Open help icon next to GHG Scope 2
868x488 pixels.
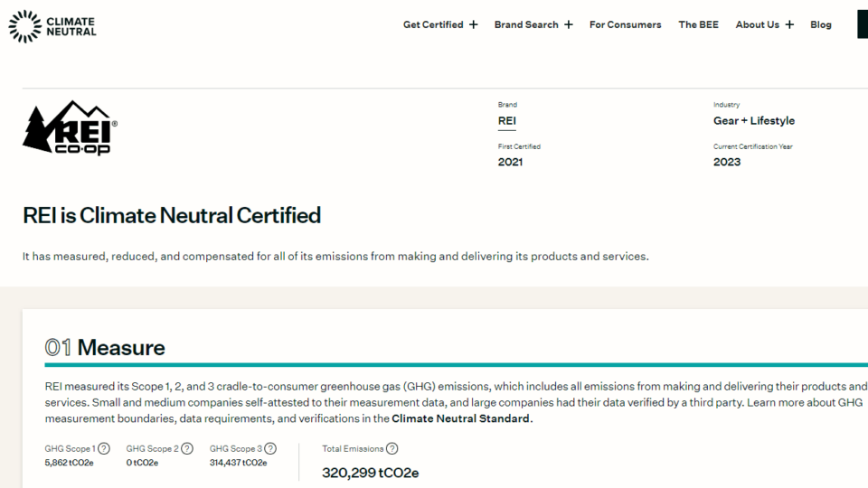pos(187,449)
